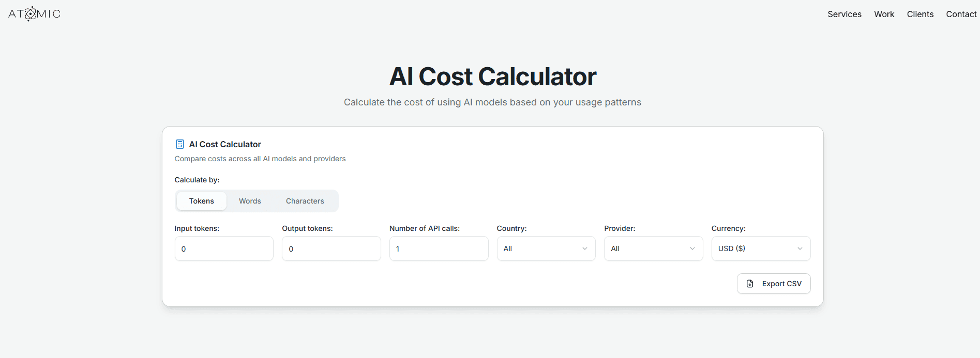
Task: Switch calculation mode to Words
Action: pyautogui.click(x=250, y=201)
